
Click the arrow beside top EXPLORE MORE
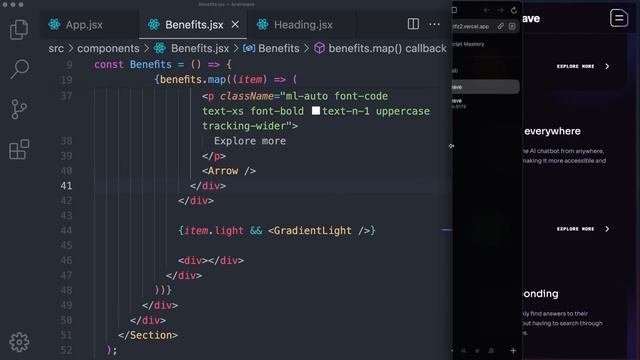pyautogui.click(x=607, y=66)
